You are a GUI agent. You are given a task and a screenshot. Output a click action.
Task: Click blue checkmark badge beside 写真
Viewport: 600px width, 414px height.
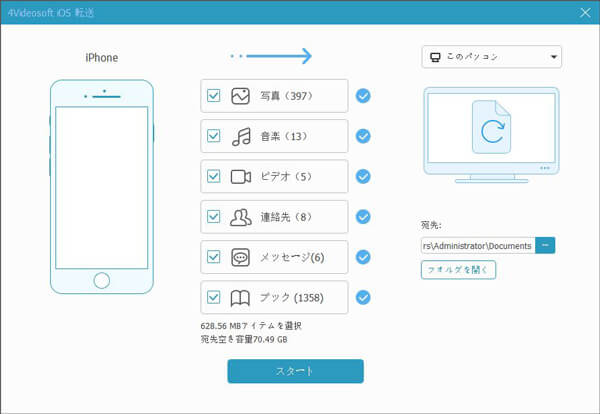(363, 96)
